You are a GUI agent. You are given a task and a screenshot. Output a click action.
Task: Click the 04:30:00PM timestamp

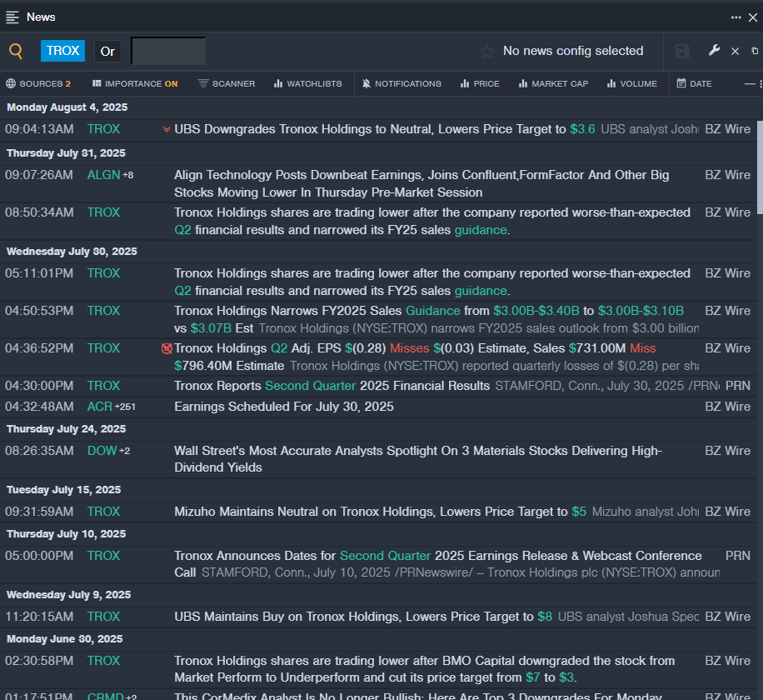39,386
